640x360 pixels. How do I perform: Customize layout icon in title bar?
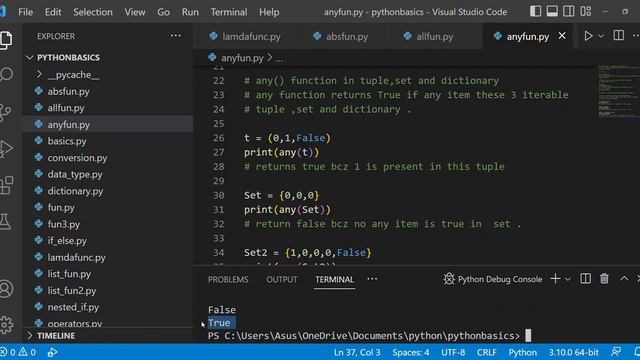pyautogui.click(x=586, y=11)
